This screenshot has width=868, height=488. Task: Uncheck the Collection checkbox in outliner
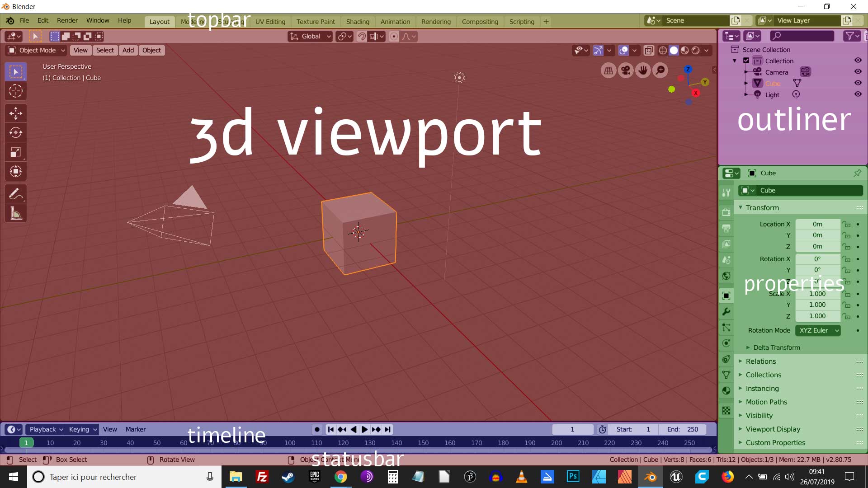[x=746, y=61]
